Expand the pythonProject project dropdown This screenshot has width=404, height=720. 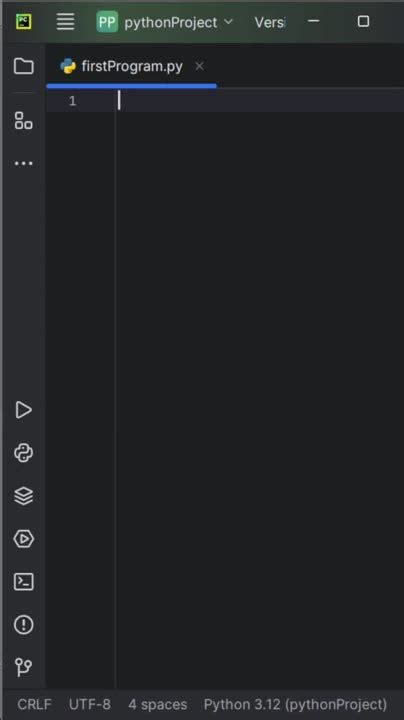(x=165, y=22)
